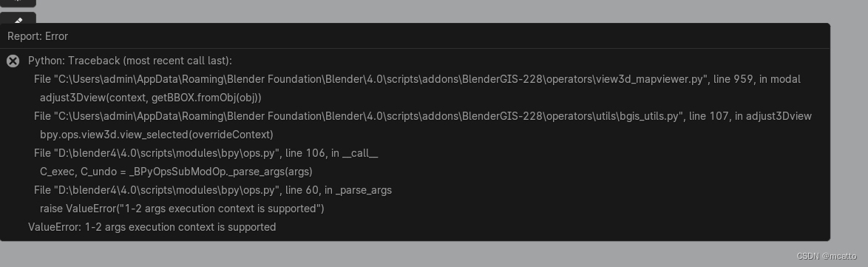
Task: Click the bgis_utils.py file path
Action: coord(359,116)
